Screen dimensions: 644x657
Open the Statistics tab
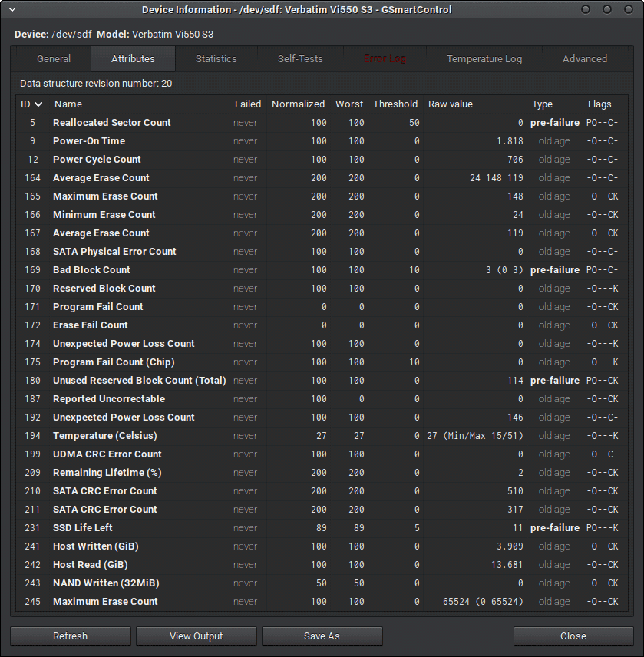click(x=216, y=59)
